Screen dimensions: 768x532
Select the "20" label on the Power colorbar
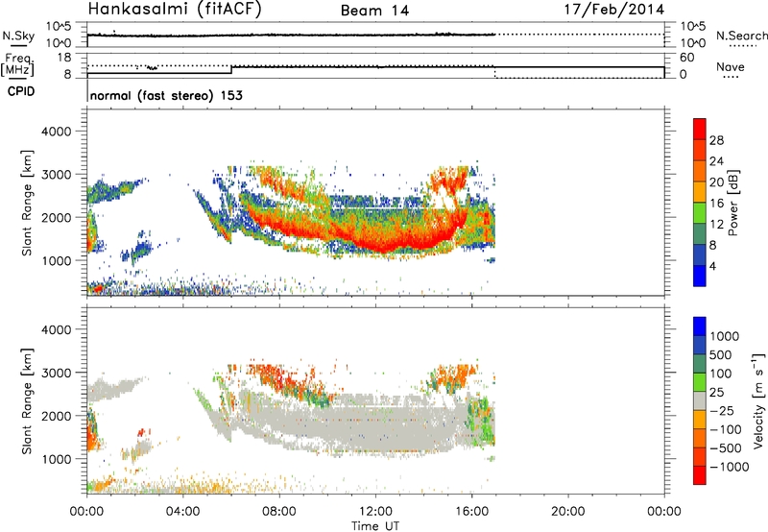coord(716,182)
